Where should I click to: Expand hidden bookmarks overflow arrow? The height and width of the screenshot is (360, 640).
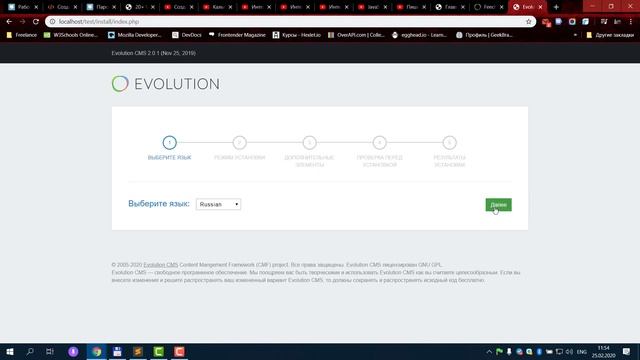coord(575,35)
